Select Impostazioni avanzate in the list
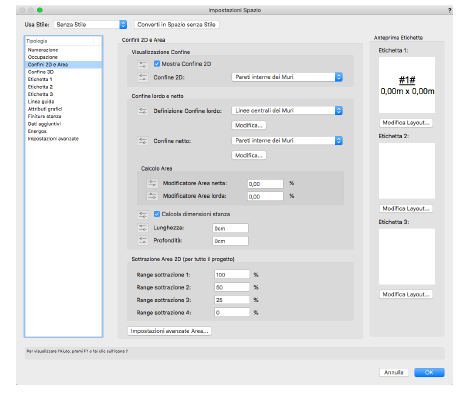Image resolution: width=468 pixels, height=398 pixels. [x=63, y=139]
